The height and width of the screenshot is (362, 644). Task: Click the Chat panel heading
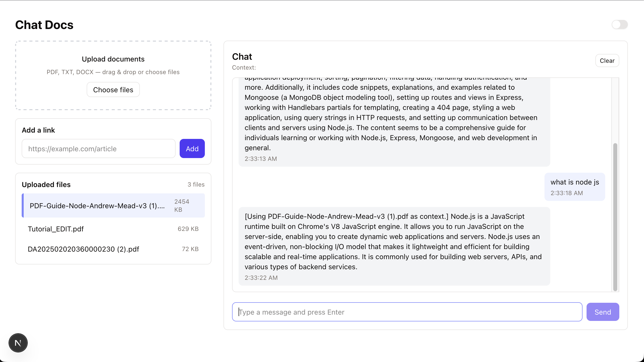pos(242,56)
